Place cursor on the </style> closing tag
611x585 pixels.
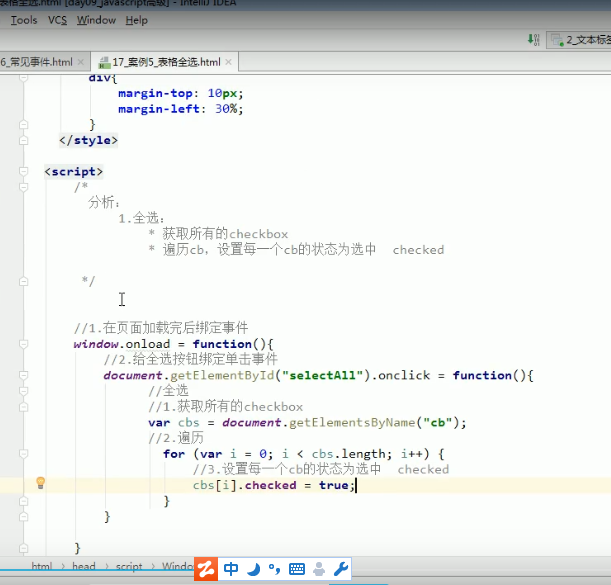pos(88,140)
